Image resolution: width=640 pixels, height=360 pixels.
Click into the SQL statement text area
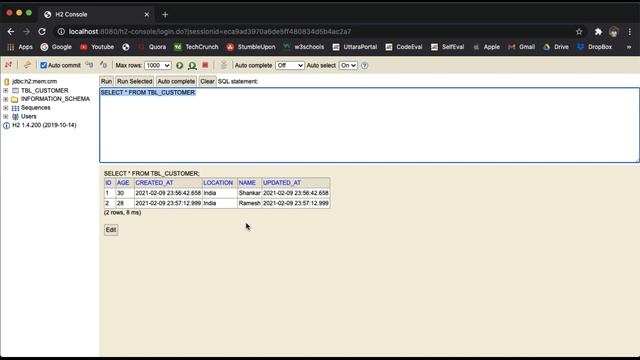[x=369, y=125]
